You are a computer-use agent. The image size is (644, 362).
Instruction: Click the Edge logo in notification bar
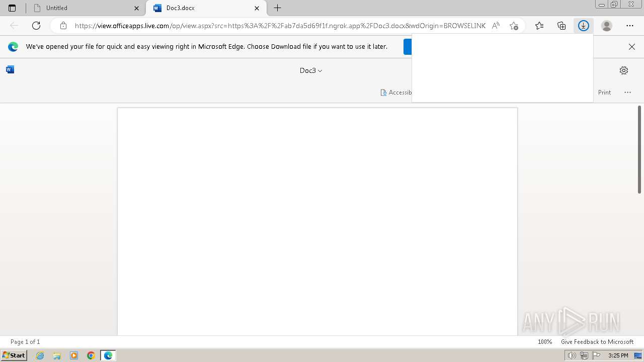pyautogui.click(x=13, y=47)
